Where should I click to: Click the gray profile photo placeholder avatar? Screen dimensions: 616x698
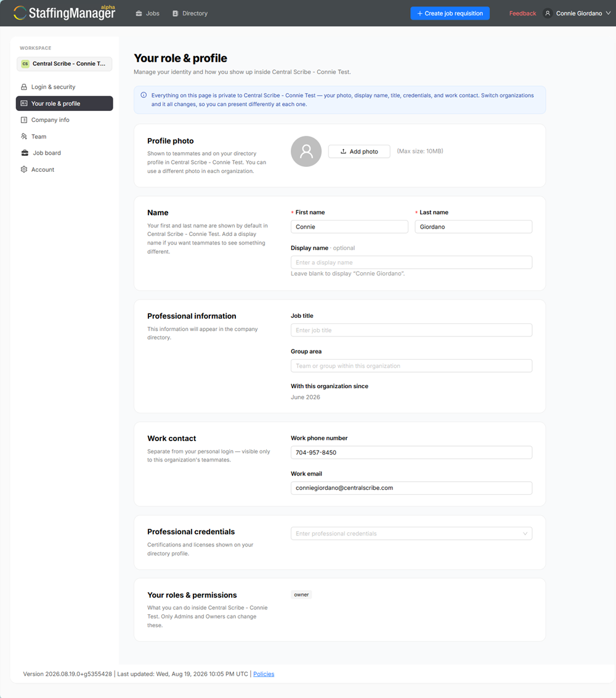point(306,152)
